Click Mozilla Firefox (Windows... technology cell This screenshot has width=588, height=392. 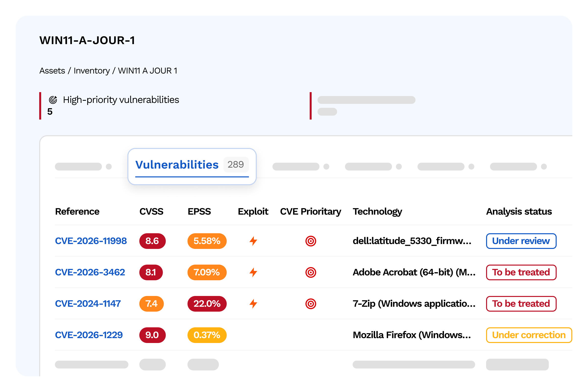coord(412,335)
